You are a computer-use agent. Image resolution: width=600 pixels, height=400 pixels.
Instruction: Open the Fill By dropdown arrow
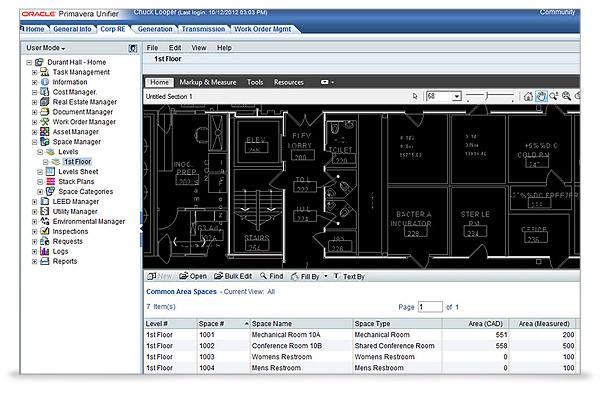tap(326, 276)
